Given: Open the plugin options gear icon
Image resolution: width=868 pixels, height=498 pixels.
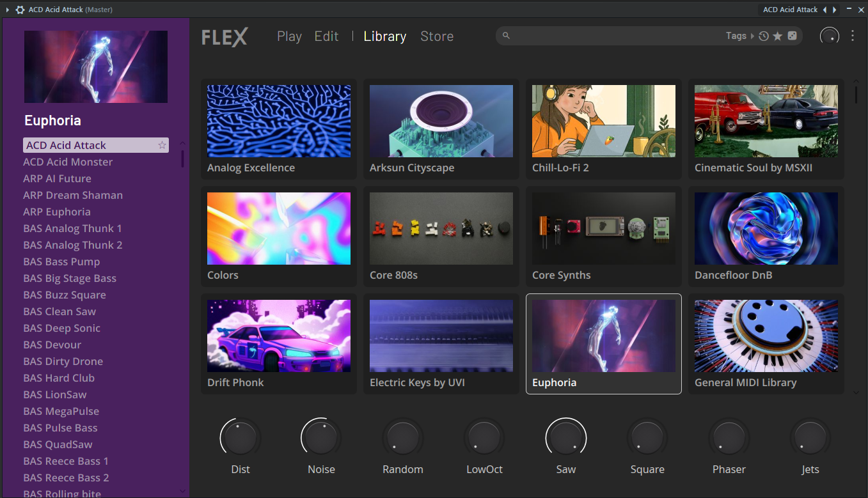Looking at the screenshot, I should pyautogui.click(x=20, y=10).
